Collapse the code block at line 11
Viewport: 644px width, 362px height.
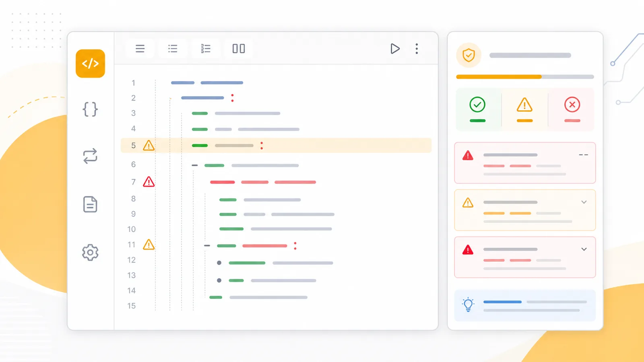tap(207, 245)
